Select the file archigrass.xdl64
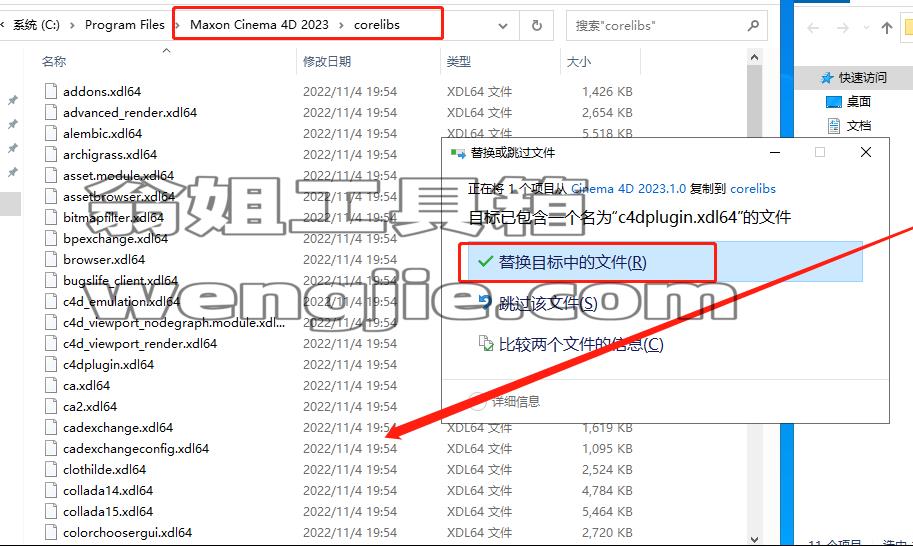The width and height of the screenshot is (913, 546). [x=110, y=154]
